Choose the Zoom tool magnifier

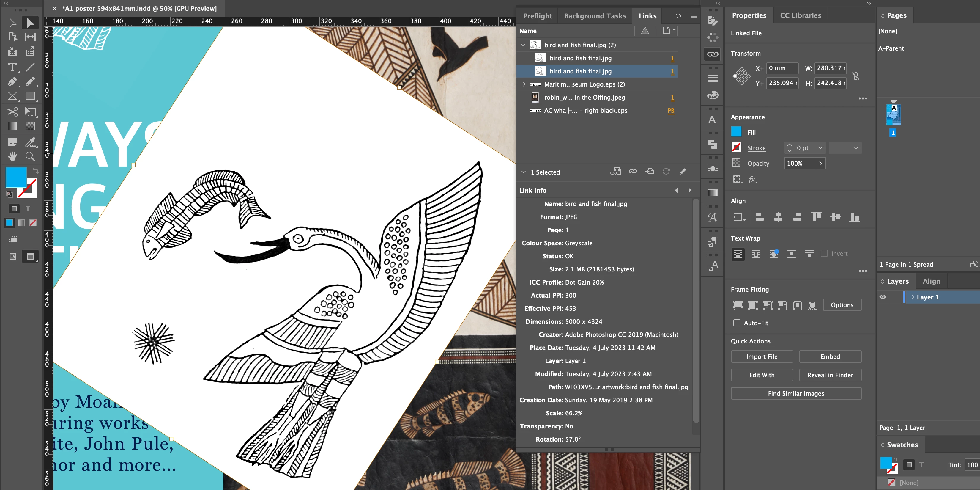point(30,156)
